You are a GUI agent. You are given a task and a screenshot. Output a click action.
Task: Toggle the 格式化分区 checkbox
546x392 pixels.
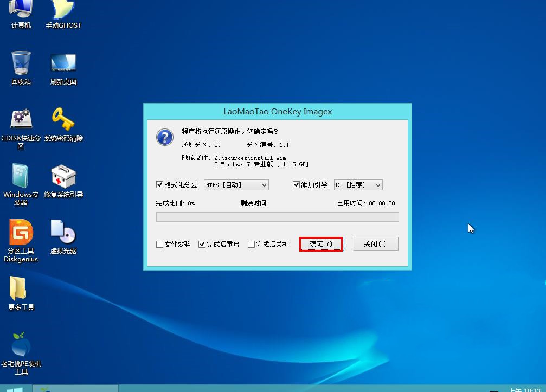coord(159,184)
